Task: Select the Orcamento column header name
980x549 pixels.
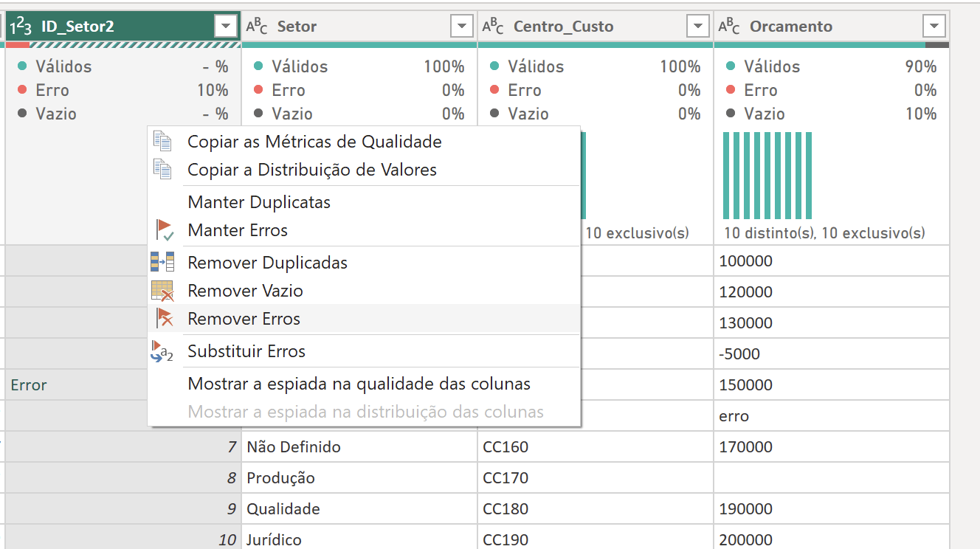Action: tap(791, 27)
